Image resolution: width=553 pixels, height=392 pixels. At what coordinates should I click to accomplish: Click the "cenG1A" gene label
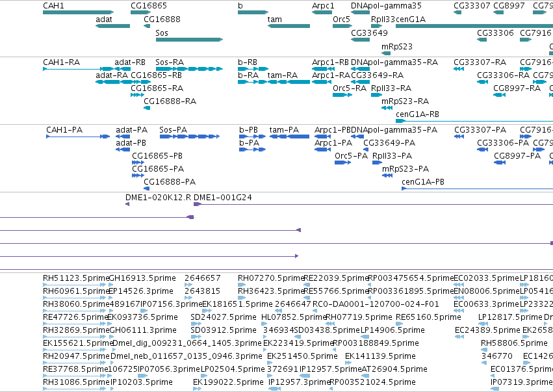(x=411, y=20)
